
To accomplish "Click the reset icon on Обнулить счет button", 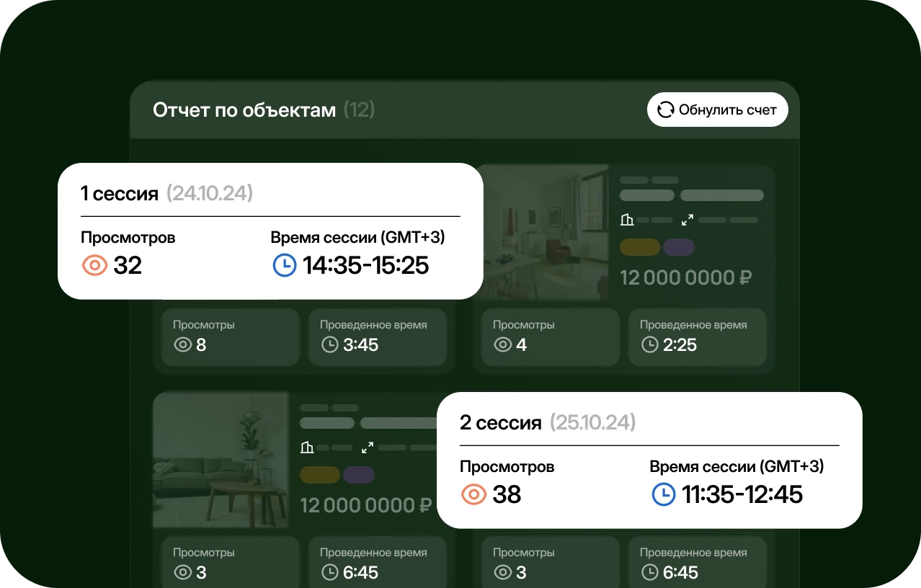I will click(665, 110).
